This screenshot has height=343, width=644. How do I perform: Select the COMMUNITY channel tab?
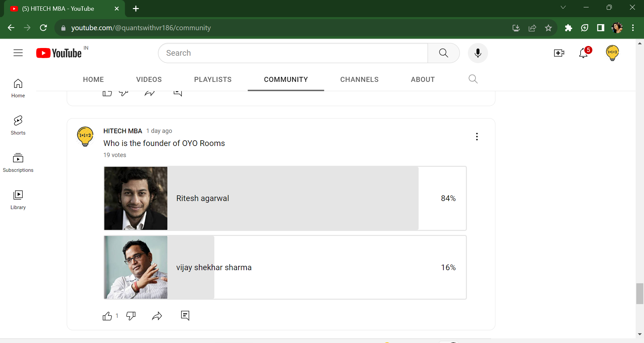click(x=286, y=80)
